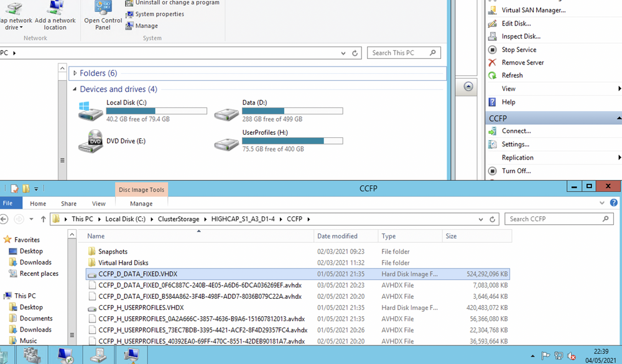Select Recent places in Favorites
The width and height of the screenshot is (622, 364).
click(x=39, y=274)
